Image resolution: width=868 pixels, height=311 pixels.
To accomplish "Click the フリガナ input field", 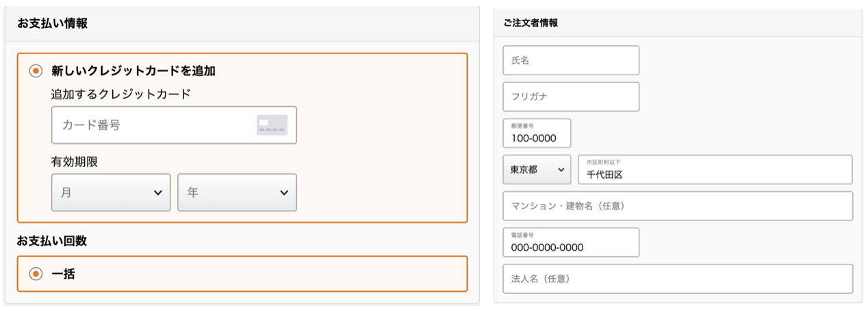I will click(571, 97).
